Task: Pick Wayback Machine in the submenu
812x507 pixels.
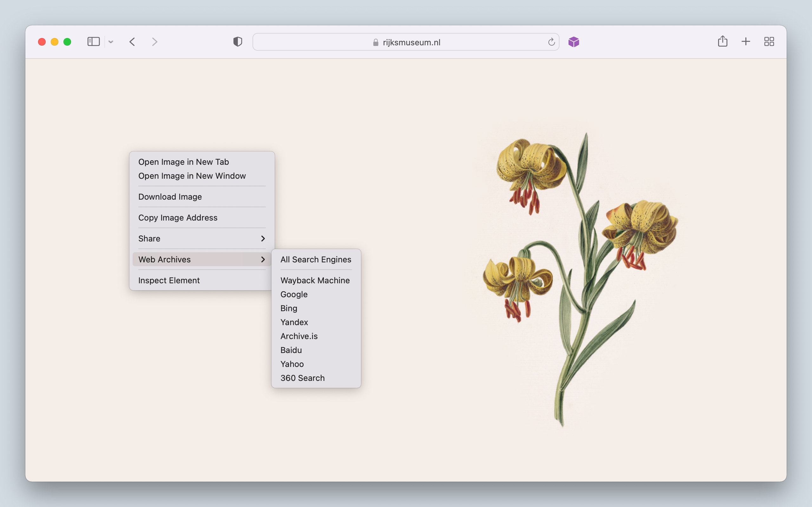Action: (315, 280)
